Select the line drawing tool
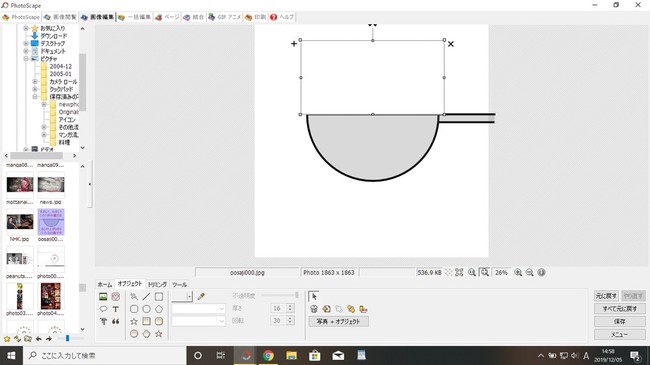Screen dimensions: 650x365 [146, 297]
